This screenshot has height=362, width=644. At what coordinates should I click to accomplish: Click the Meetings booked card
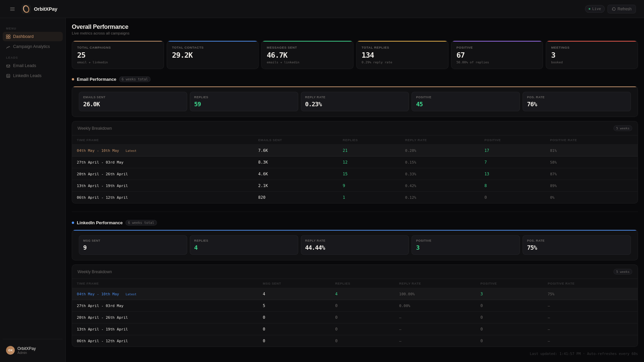pyautogui.click(x=592, y=55)
